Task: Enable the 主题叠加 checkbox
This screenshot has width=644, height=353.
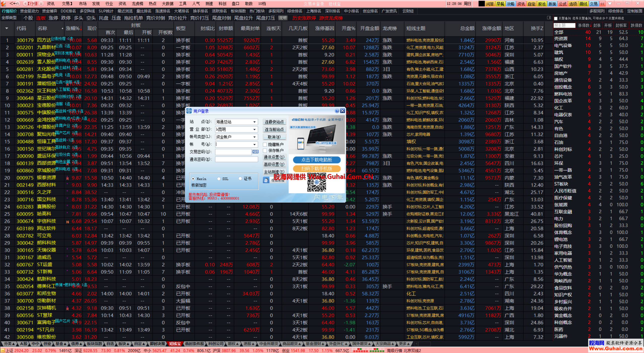Action: click(x=556, y=18)
